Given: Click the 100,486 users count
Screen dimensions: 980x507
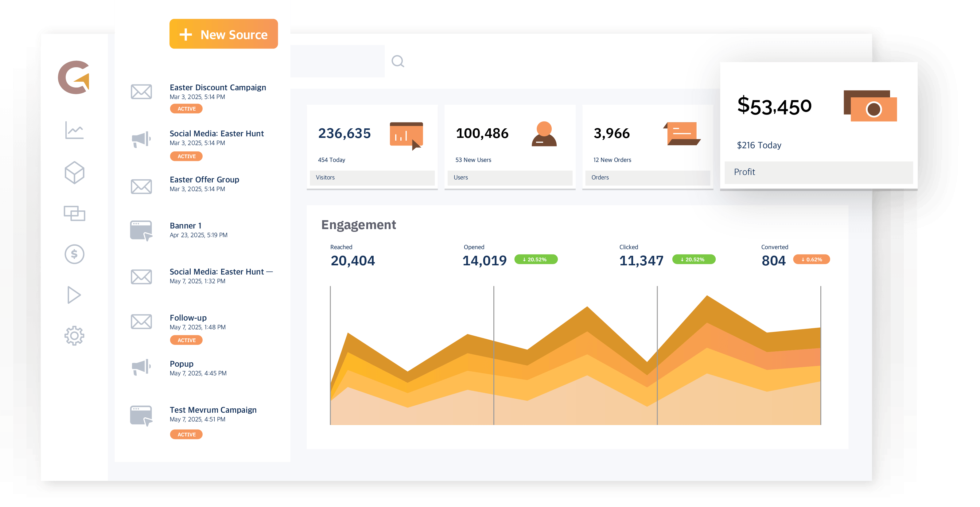Looking at the screenshot, I should 482,134.
